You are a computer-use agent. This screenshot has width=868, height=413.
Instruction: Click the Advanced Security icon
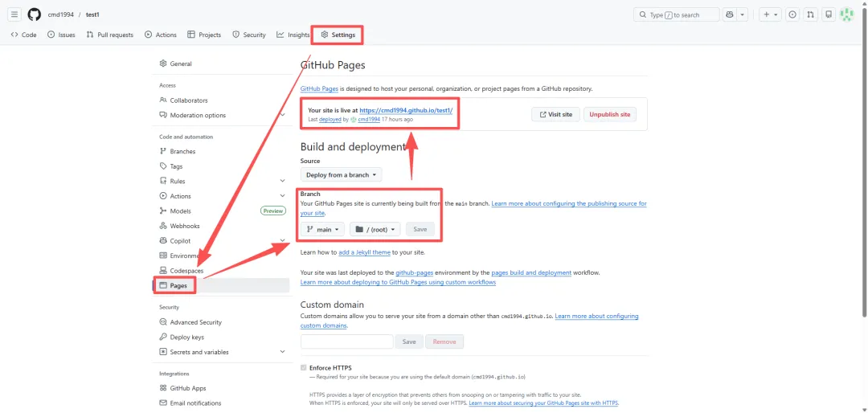coord(163,322)
